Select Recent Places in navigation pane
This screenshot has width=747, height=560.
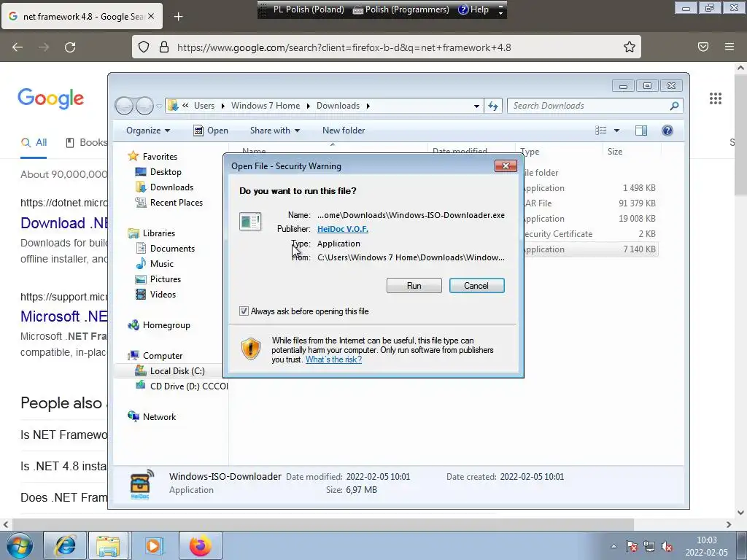pyautogui.click(x=177, y=203)
